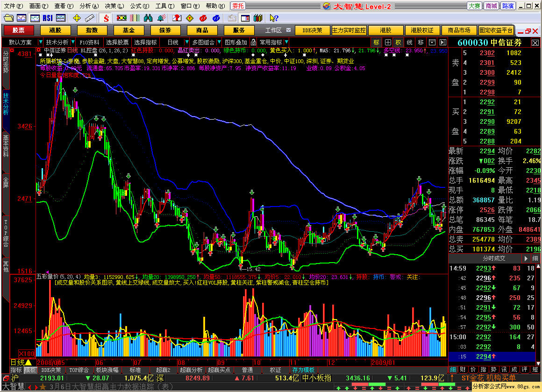Expand the 分时成交 right arrow
The image size is (542, 392).
[526, 258]
